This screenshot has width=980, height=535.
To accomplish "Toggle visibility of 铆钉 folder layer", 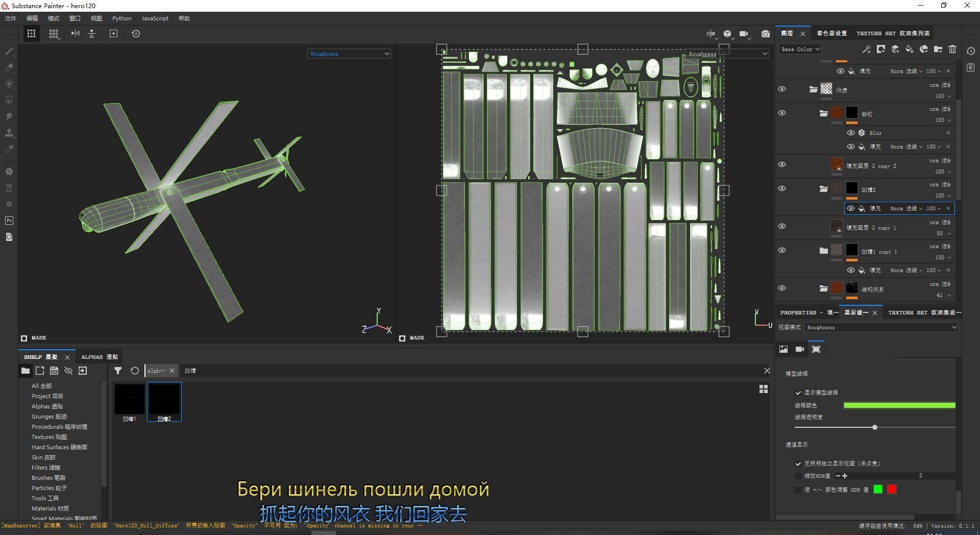I will (x=782, y=113).
